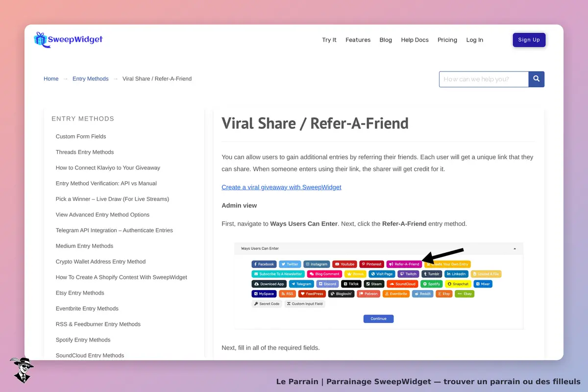Click the Entry Methods breadcrumb link
Viewport: 588px width, 392px height.
click(x=91, y=79)
